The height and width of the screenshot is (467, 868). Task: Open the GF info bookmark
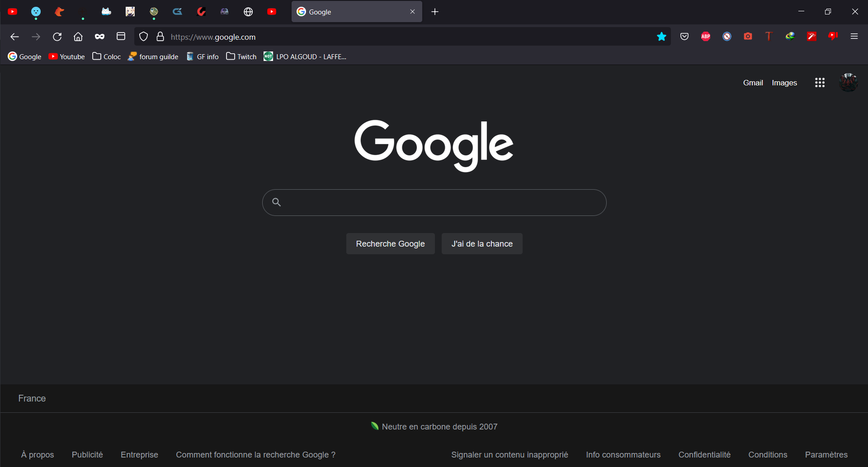pos(203,56)
